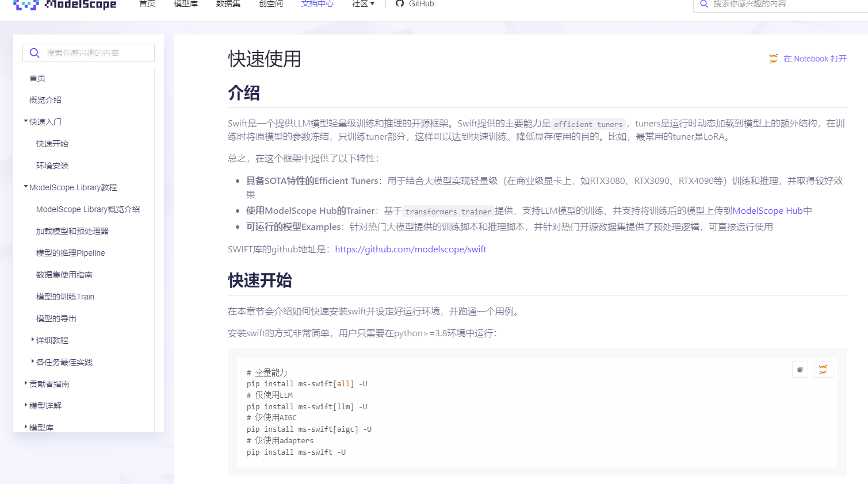The image size is (868, 484).
Task: Expand the 详细教程 section arrow
Action: [x=33, y=340]
